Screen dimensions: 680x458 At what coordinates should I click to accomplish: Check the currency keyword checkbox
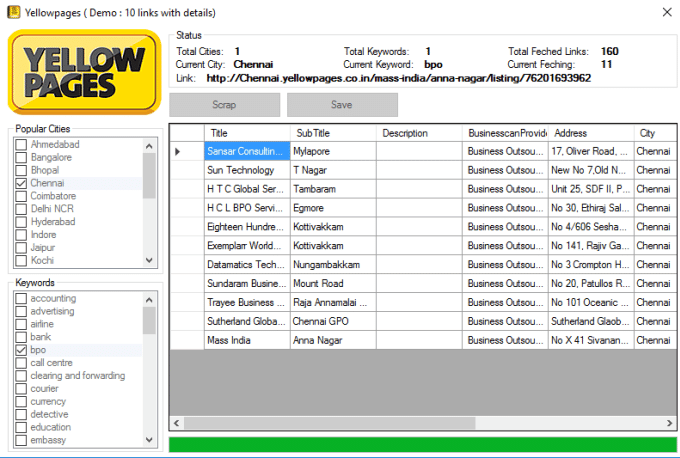point(21,402)
